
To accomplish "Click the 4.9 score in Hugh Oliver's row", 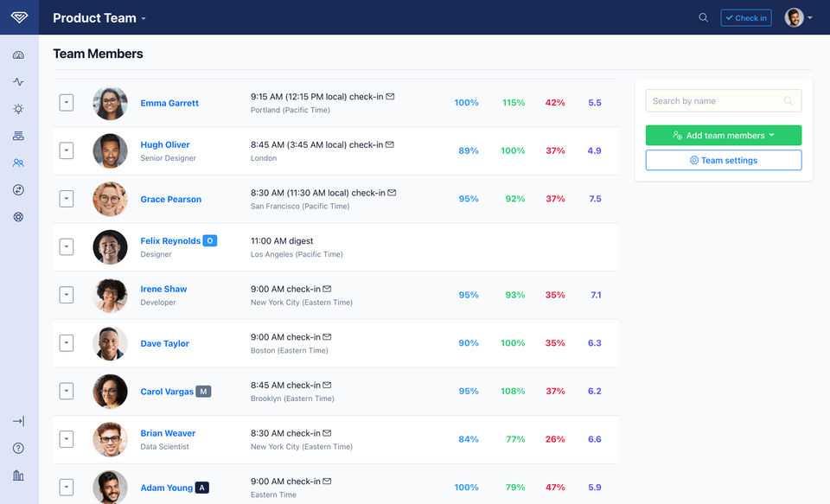I will 595,151.
